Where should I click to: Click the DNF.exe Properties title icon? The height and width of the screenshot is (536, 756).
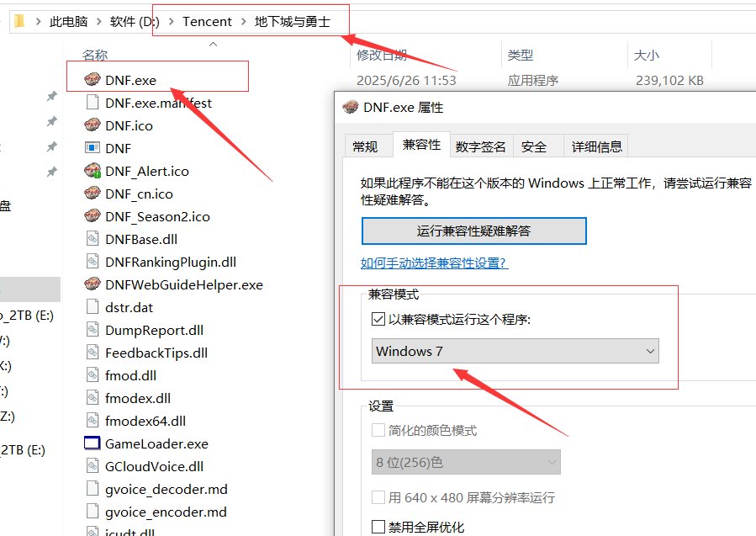(x=351, y=107)
